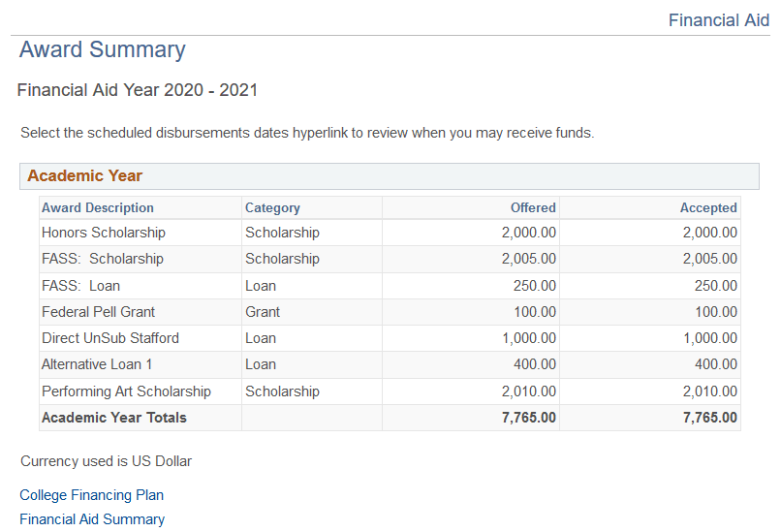Click the 1,000.00 accepted amount cell
Screen dimensions: 781x532
click(x=709, y=338)
